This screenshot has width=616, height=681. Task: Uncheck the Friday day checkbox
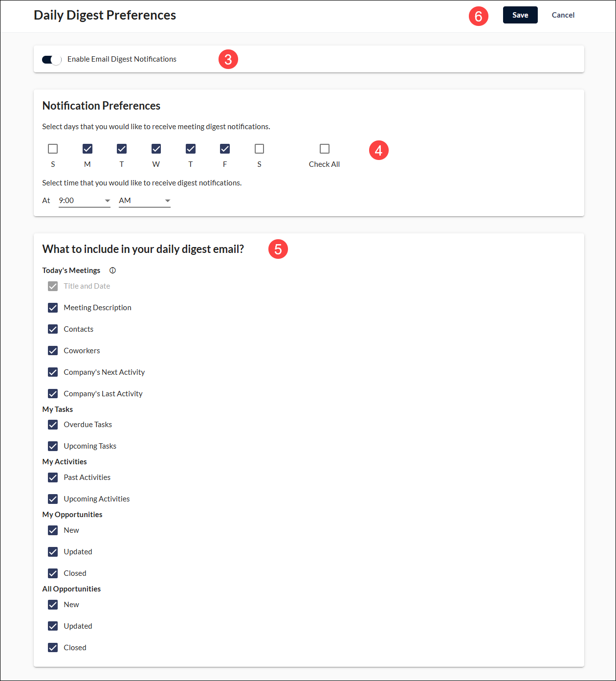[x=225, y=149]
